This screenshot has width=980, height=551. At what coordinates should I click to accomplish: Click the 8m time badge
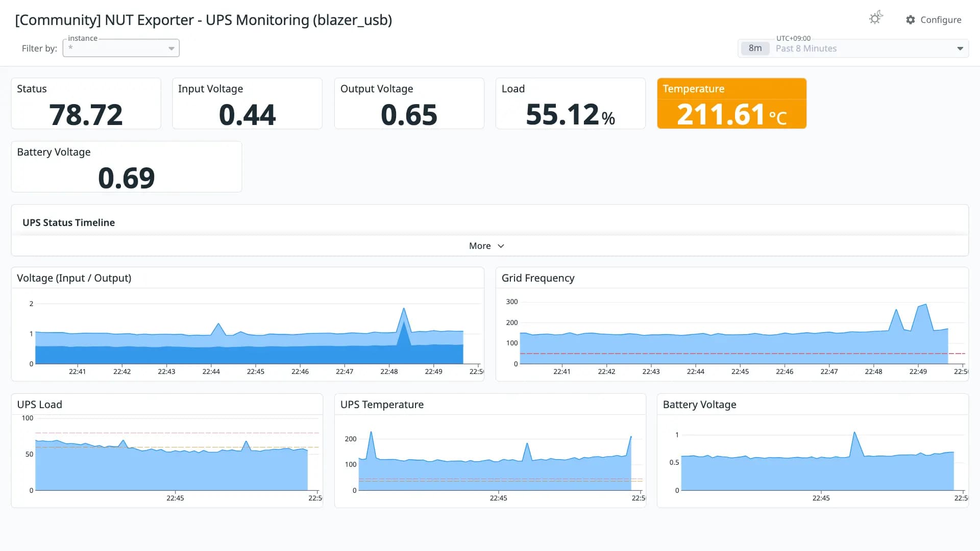pos(755,48)
